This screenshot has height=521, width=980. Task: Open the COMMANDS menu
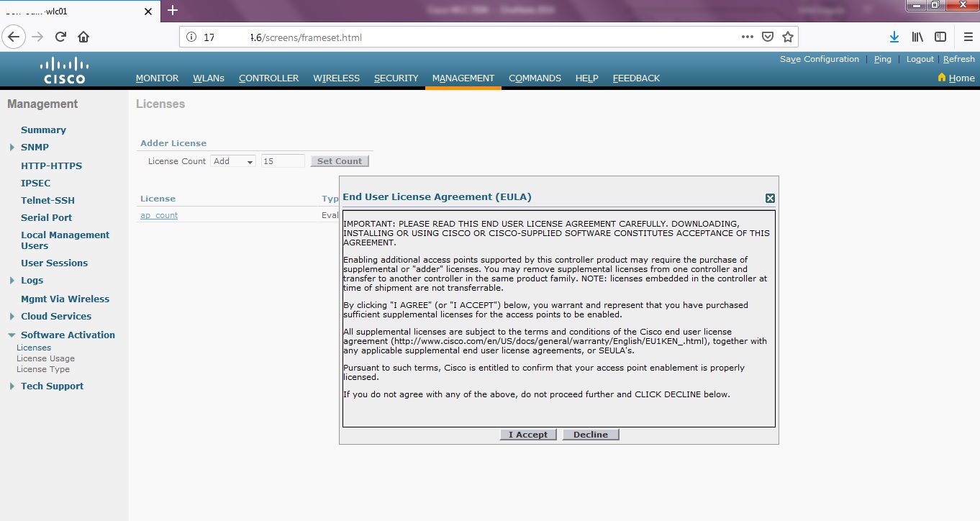click(535, 78)
